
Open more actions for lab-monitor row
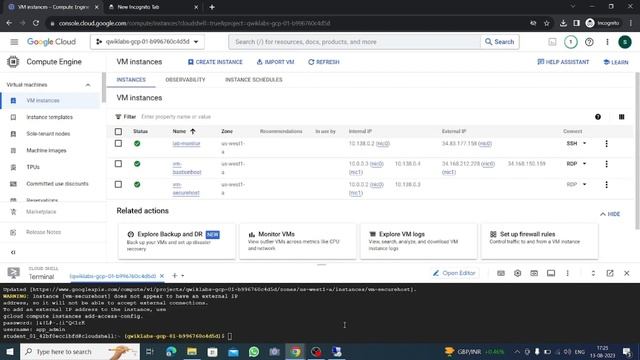[x=606, y=144]
